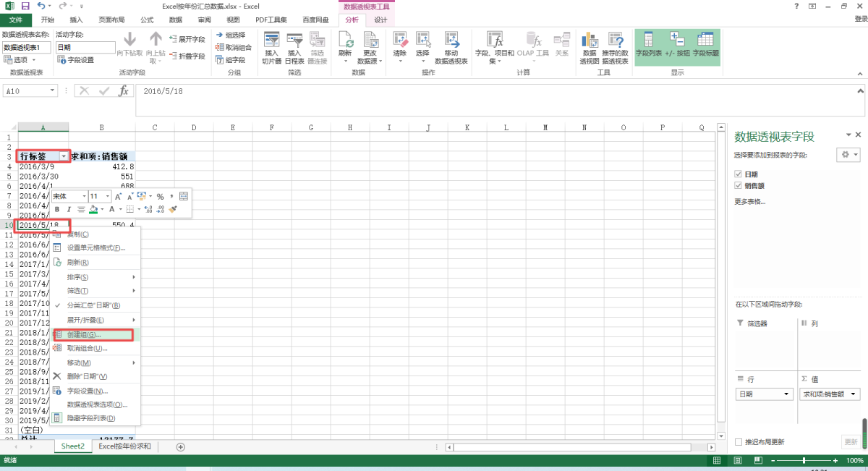Click the zoom slider in status bar

point(804,461)
